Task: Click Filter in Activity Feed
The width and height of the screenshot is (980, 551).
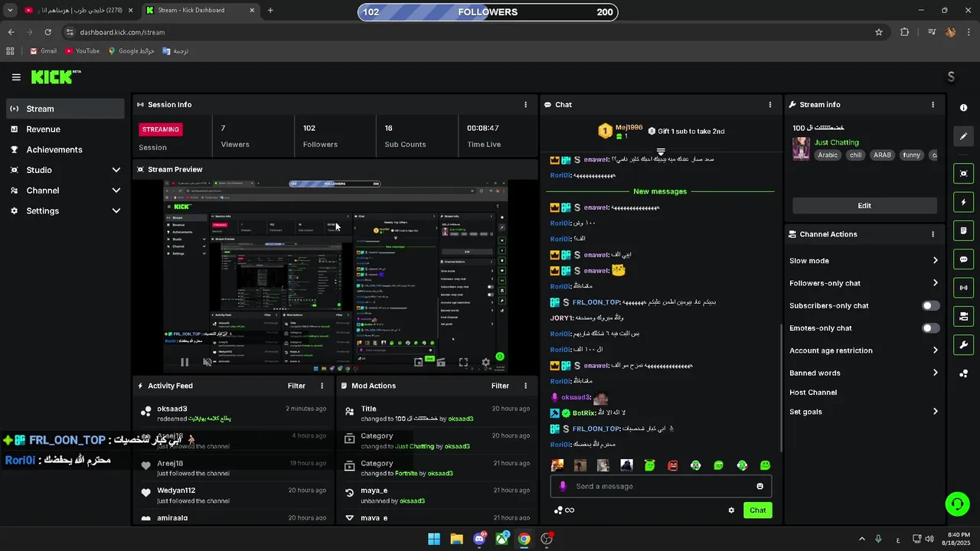Action: [x=296, y=386]
